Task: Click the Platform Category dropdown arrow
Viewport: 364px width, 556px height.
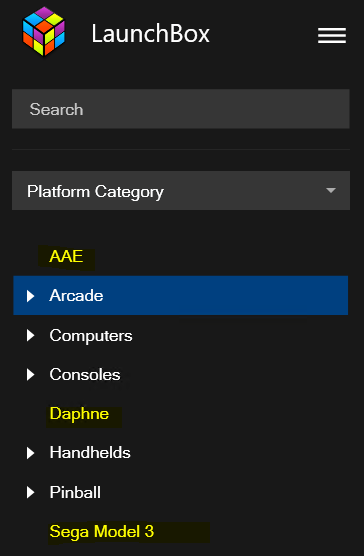Action: pyautogui.click(x=331, y=190)
